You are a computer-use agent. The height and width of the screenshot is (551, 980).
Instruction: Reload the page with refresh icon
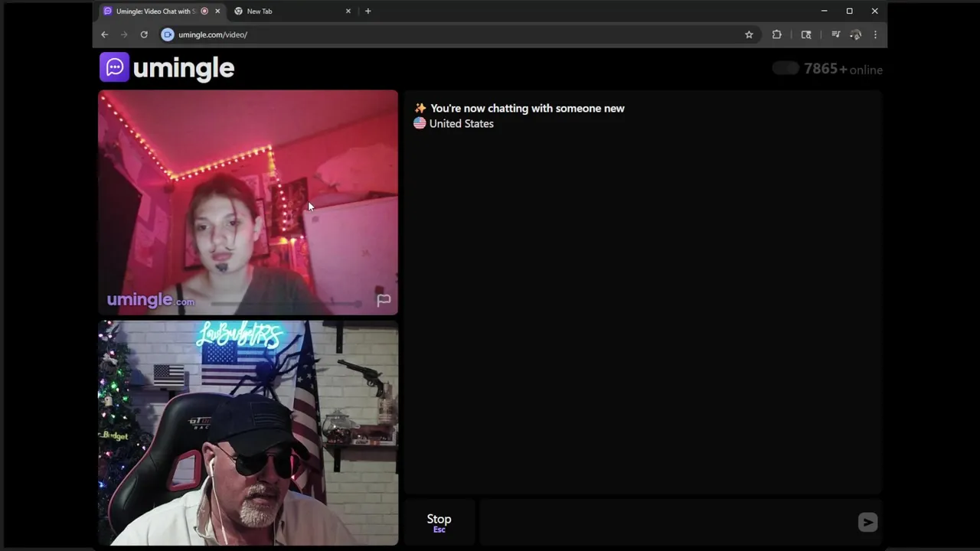coord(144,34)
